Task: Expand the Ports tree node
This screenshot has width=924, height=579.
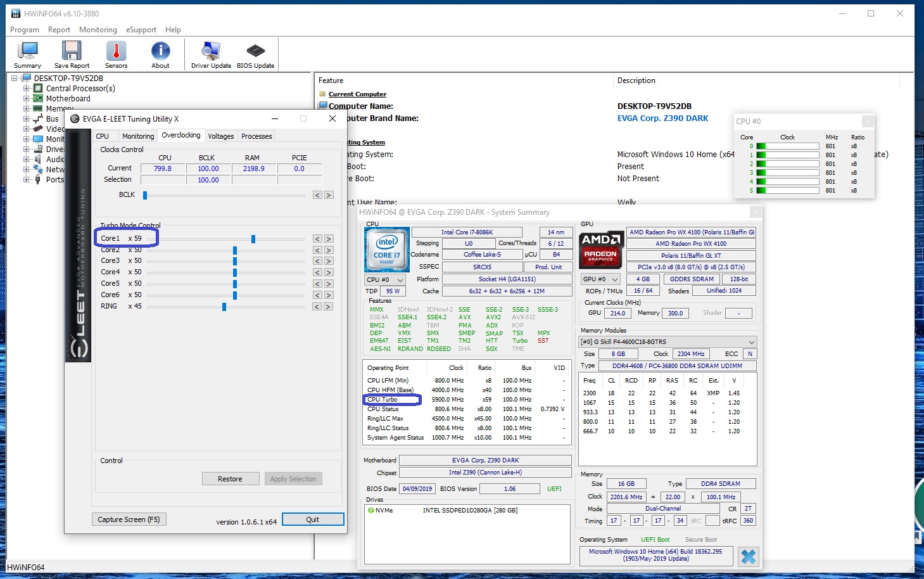Action: pos(27,180)
